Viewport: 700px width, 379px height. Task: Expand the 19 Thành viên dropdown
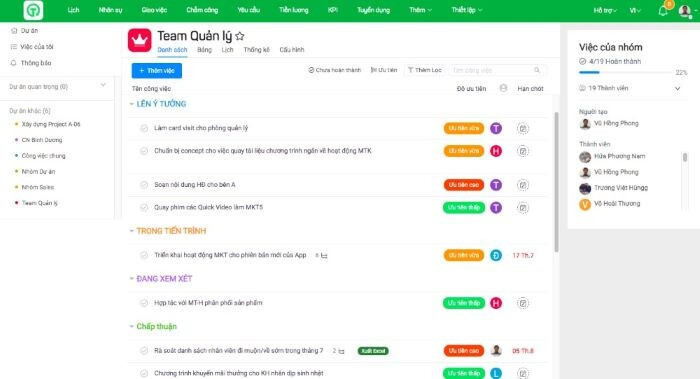coord(677,88)
